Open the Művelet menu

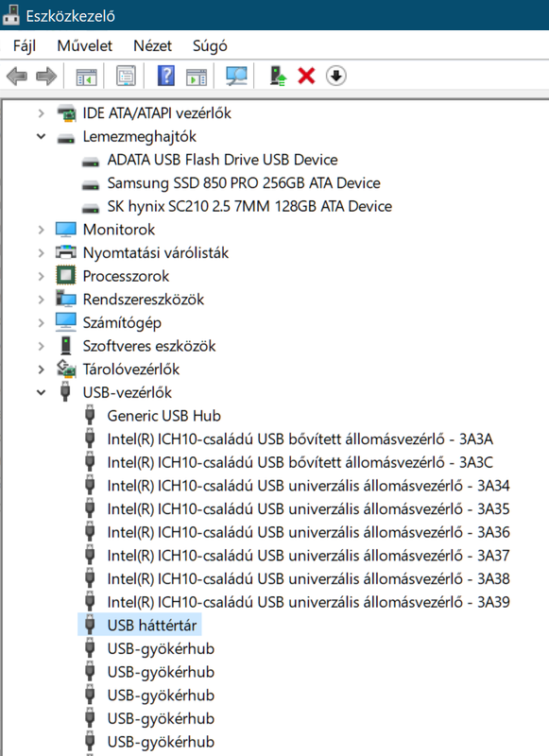[84, 45]
